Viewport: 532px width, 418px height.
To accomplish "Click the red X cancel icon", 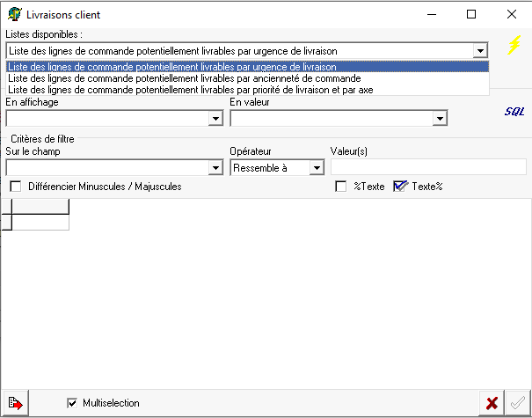I will tap(492, 403).
